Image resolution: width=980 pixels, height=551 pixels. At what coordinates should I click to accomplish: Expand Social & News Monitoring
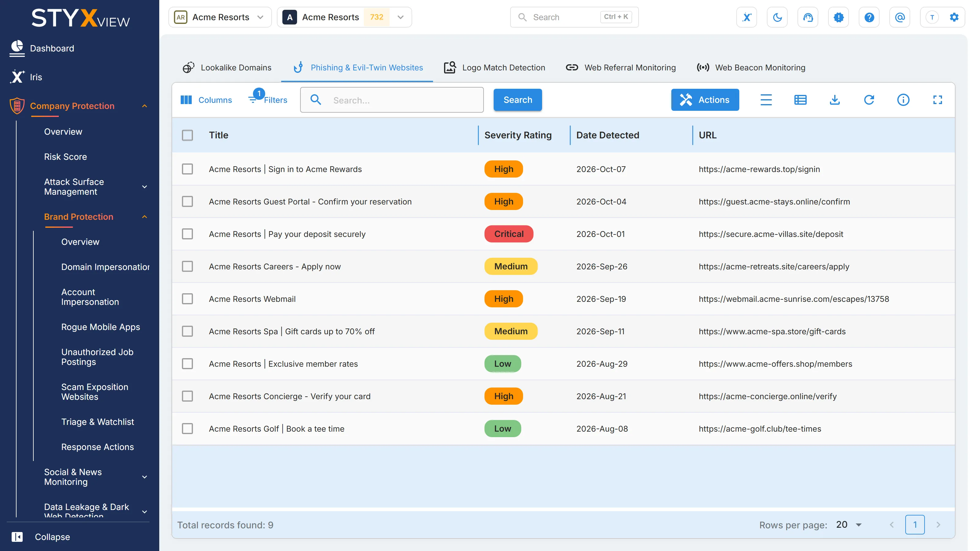click(x=145, y=477)
